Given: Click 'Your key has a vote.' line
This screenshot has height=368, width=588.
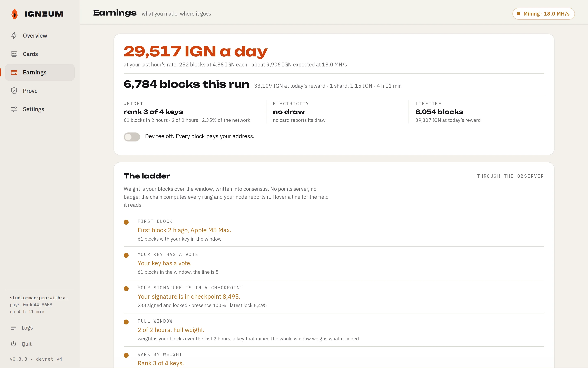Looking at the screenshot, I should tap(165, 263).
